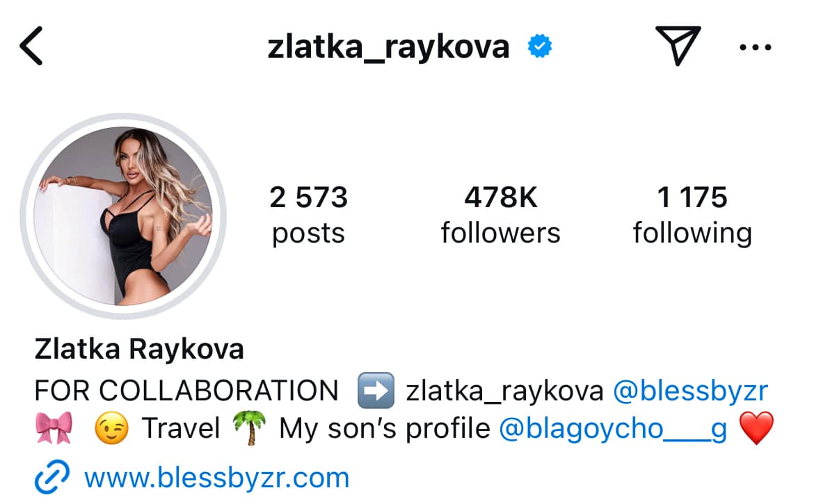Image resolution: width=814 pixels, height=504 pixels.
Task: Tap the blue verified badge
Action: [540, 46]
